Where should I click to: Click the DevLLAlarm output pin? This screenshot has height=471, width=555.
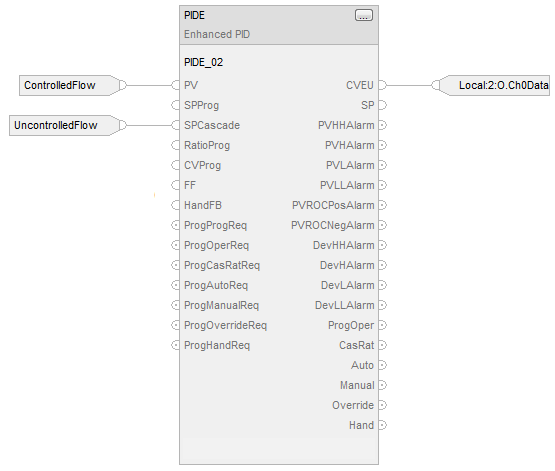coord(383,305)
